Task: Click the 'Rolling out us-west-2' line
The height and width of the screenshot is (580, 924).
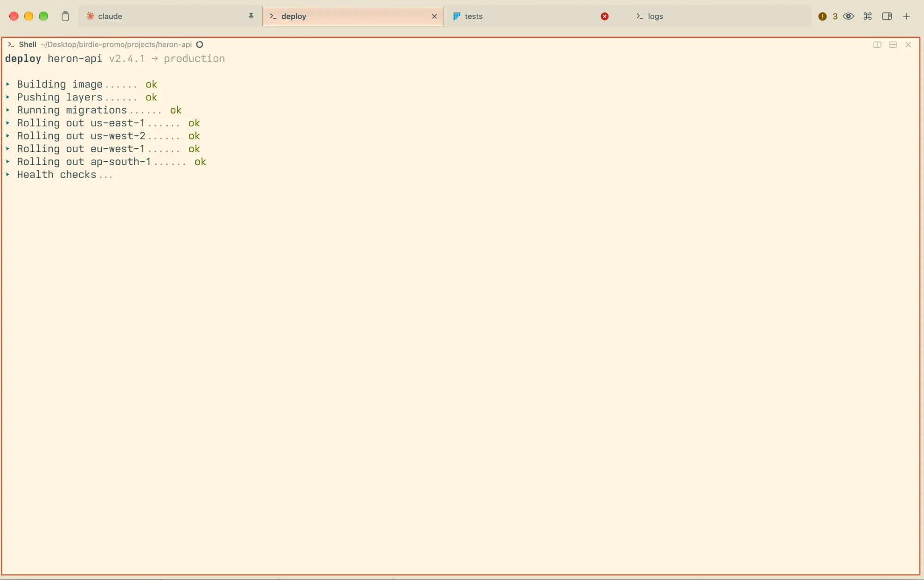Action: pyautogui.click(x=103, y=136)
